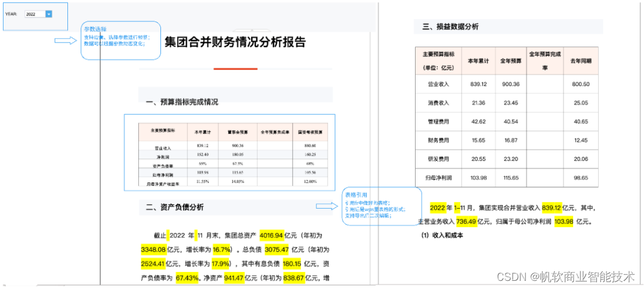
Task: Select cell value 180.05
Action: pyautogui.click(x=238, y=155)
